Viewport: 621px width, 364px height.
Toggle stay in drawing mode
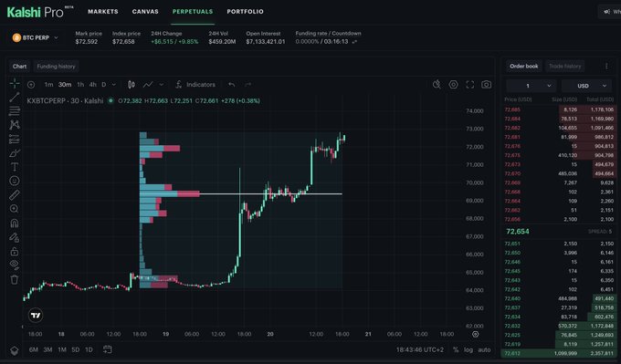point(15,237)
